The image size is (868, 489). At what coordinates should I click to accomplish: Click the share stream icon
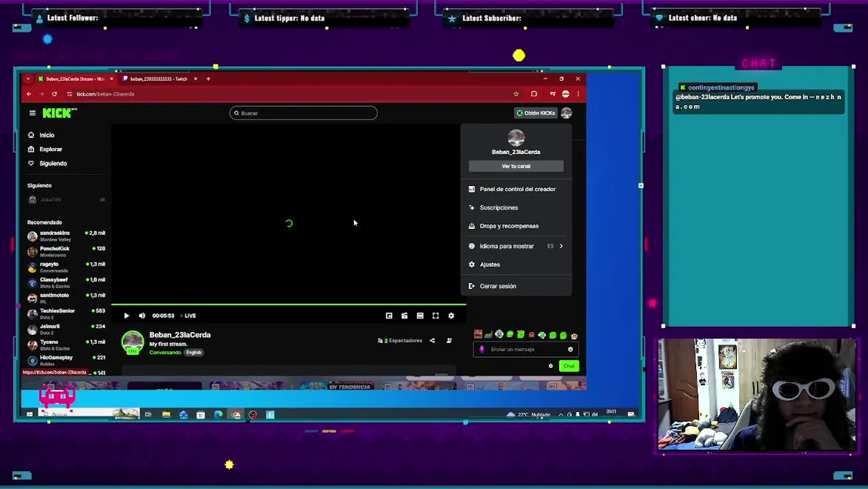pos(432,341)
